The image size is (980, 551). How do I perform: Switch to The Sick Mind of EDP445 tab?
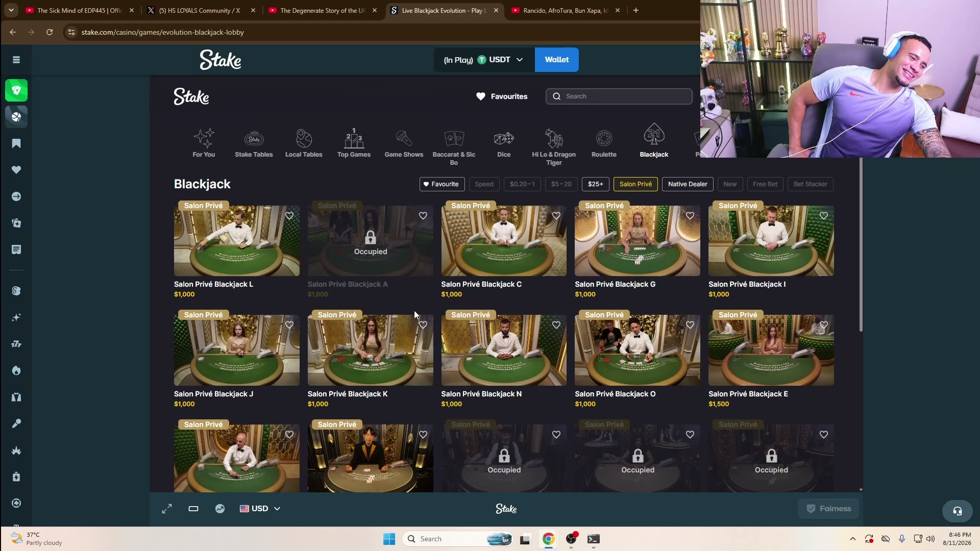click(80, 10)
